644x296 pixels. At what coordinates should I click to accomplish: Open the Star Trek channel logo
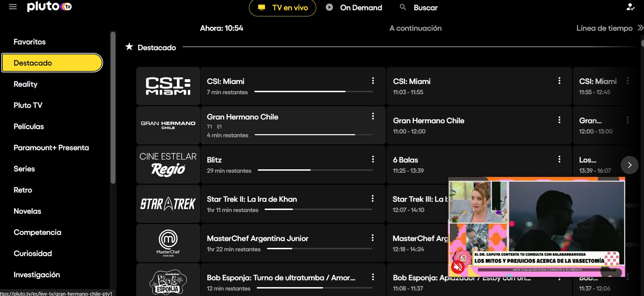(168, 204)
